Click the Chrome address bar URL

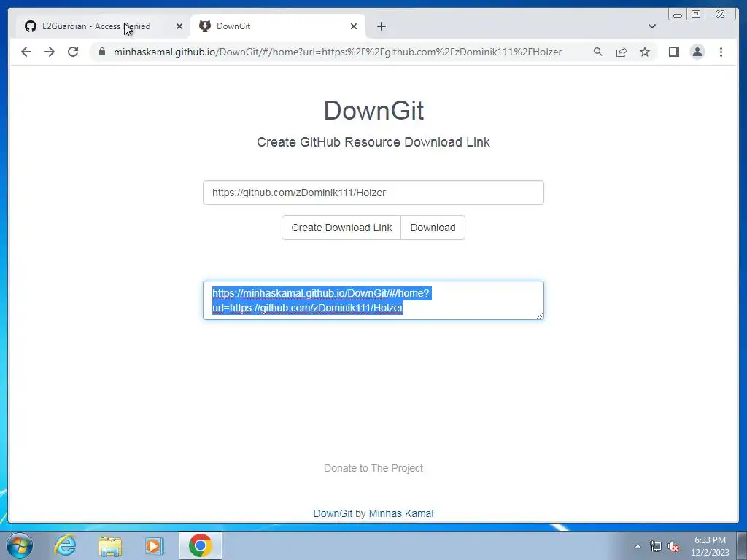(x=338, y=52)
